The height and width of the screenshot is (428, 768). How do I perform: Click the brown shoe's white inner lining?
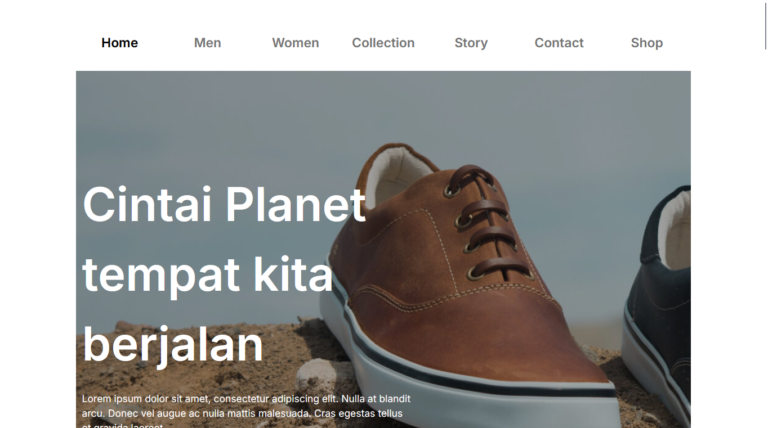[397, 174]
